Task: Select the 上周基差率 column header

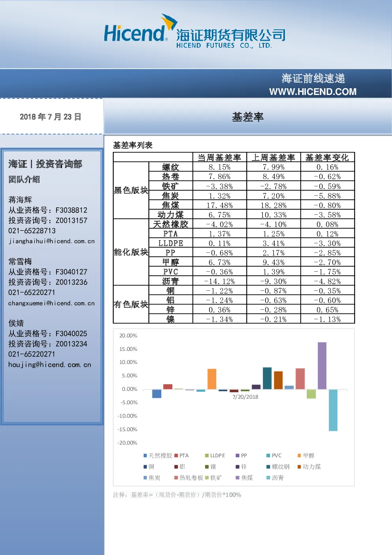Action: 273,157
